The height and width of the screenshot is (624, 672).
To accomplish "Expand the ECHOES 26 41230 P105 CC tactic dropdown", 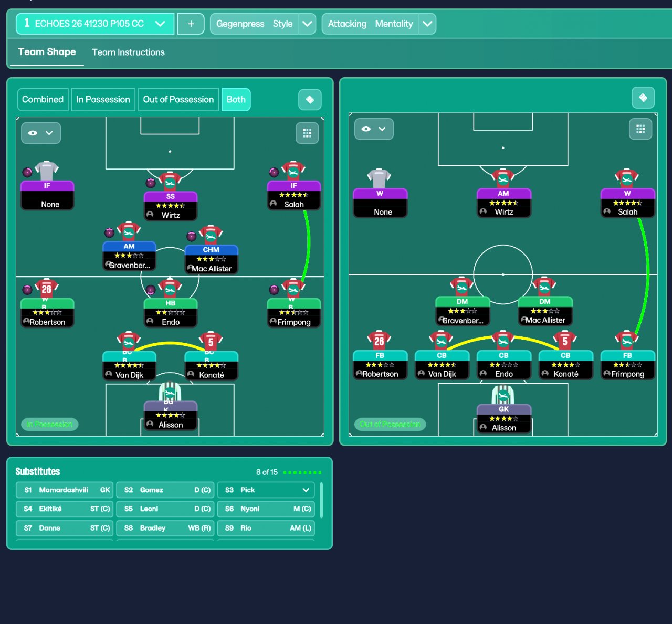I will point(95,24).
